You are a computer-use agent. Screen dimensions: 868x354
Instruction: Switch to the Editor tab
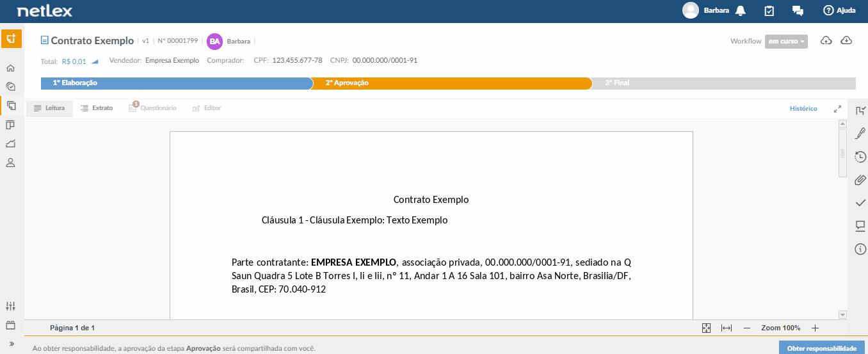click(x=207, y=108)
